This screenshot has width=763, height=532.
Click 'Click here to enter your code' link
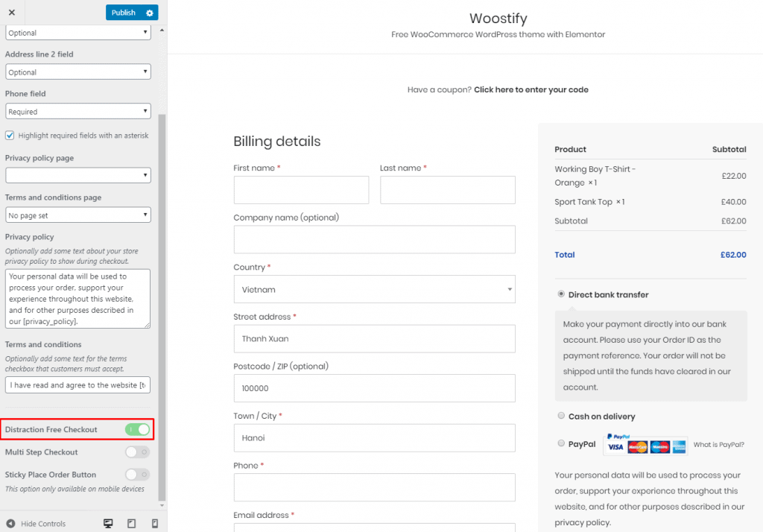tap(531, 89)
